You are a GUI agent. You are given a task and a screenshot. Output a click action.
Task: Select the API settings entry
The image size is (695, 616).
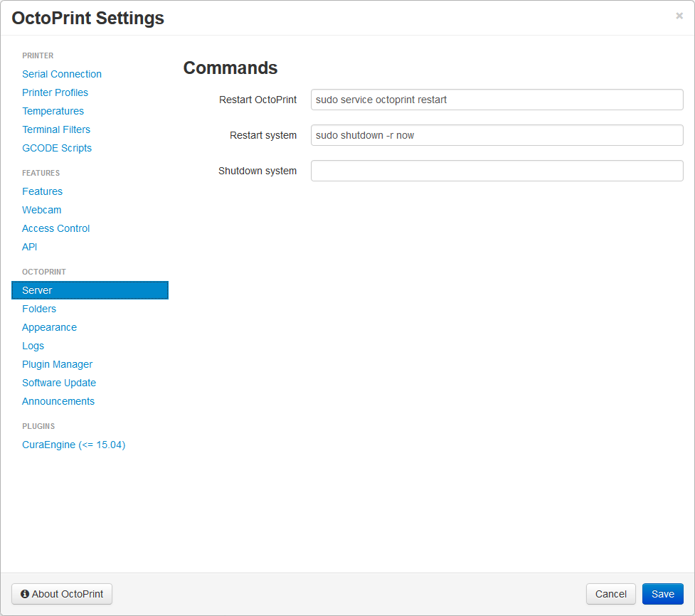30,247
